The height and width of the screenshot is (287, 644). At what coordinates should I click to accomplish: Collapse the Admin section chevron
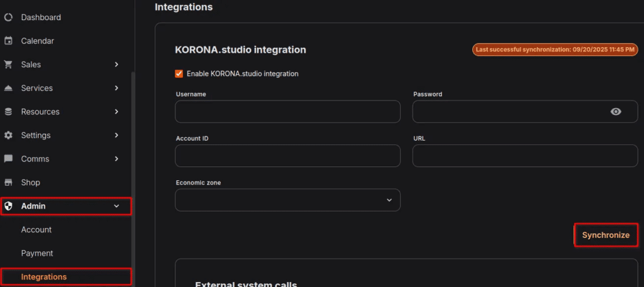(x=116, y=206)
